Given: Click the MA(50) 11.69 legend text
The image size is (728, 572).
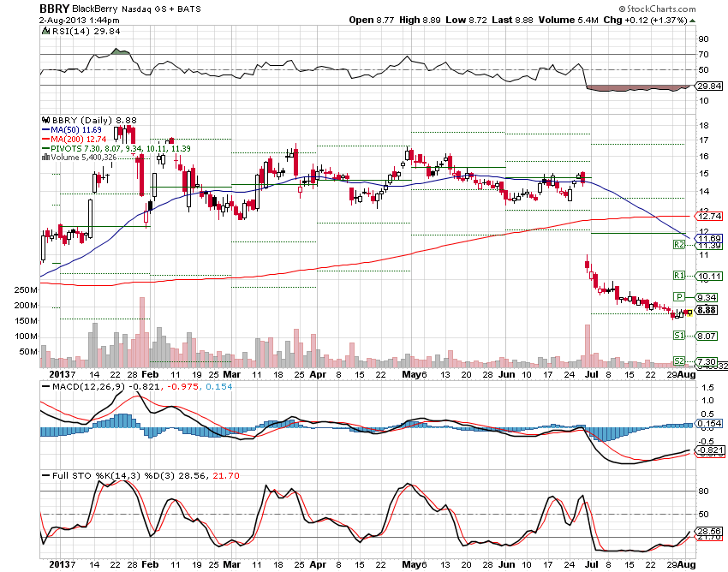Looking at the screenshot, I should pyautogui.click(x=76, y=130).
